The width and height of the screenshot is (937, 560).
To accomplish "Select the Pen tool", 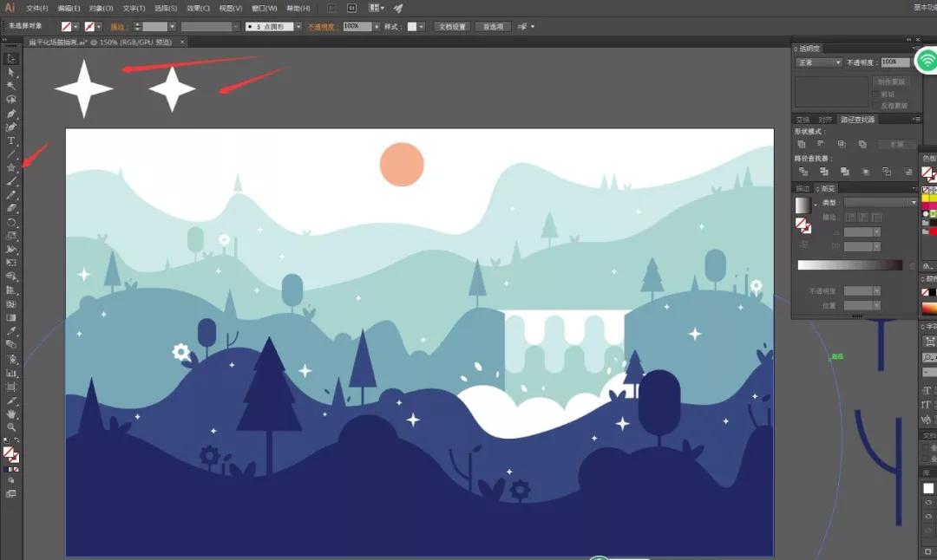I will (11, 114).
